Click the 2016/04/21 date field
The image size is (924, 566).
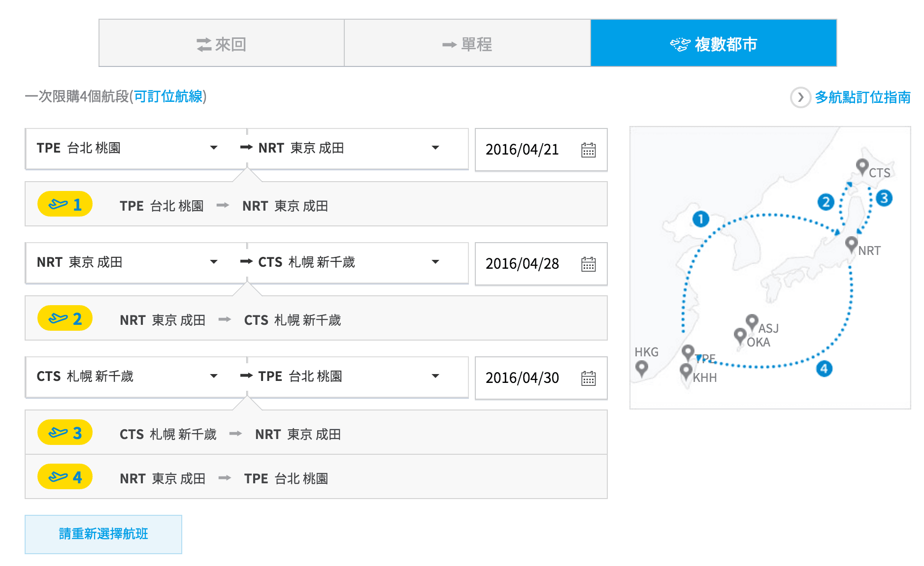point(541,150)
